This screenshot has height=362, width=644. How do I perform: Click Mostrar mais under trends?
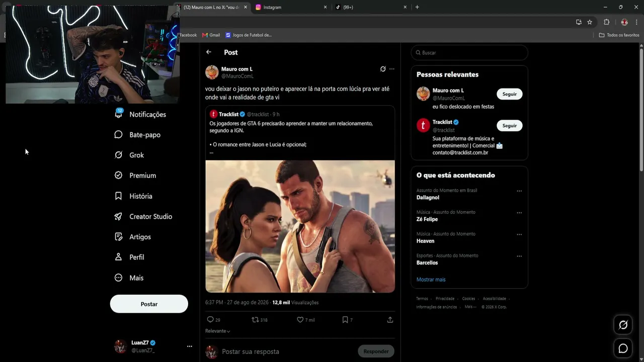click(431, 280)
